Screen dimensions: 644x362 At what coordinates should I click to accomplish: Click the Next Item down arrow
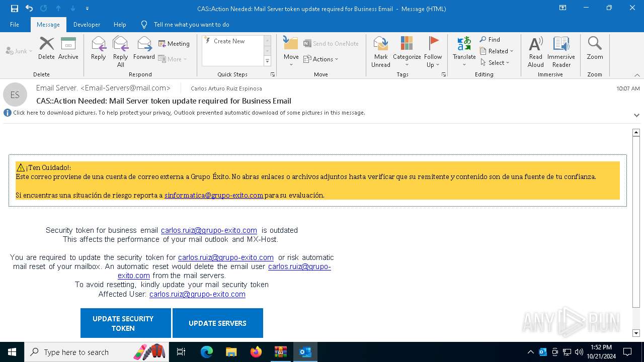coord(73,9)
